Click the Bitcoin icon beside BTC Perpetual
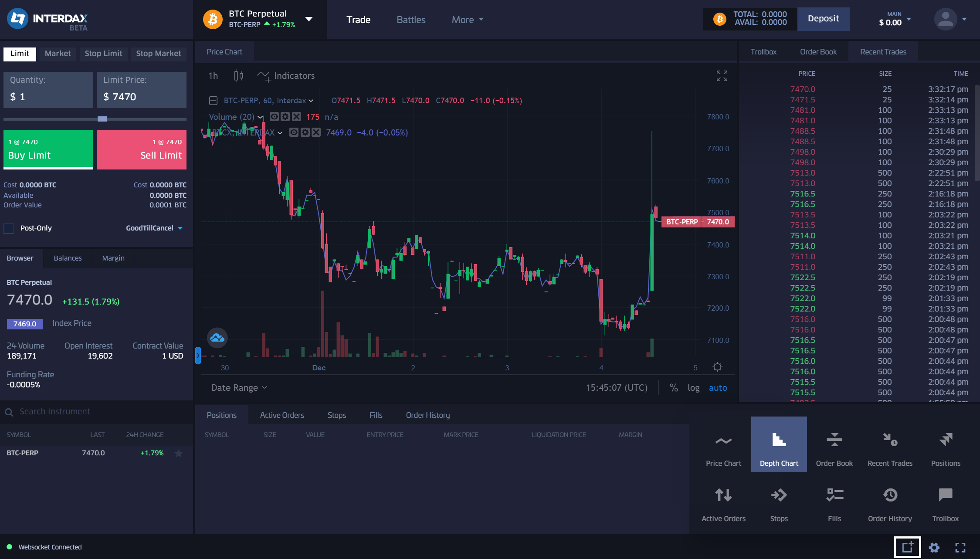Viewport: 980px width, 559px height. [x=213, y=19]
